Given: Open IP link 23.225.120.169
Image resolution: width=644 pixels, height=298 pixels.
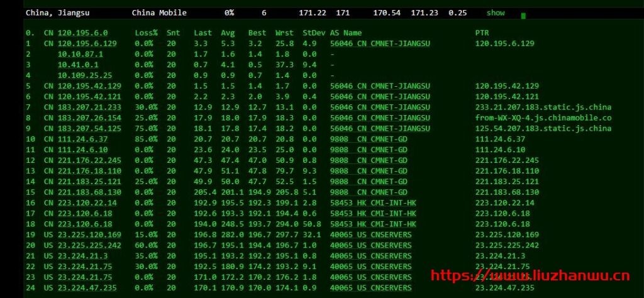Looking at the screenshot, I should [89, 235].
